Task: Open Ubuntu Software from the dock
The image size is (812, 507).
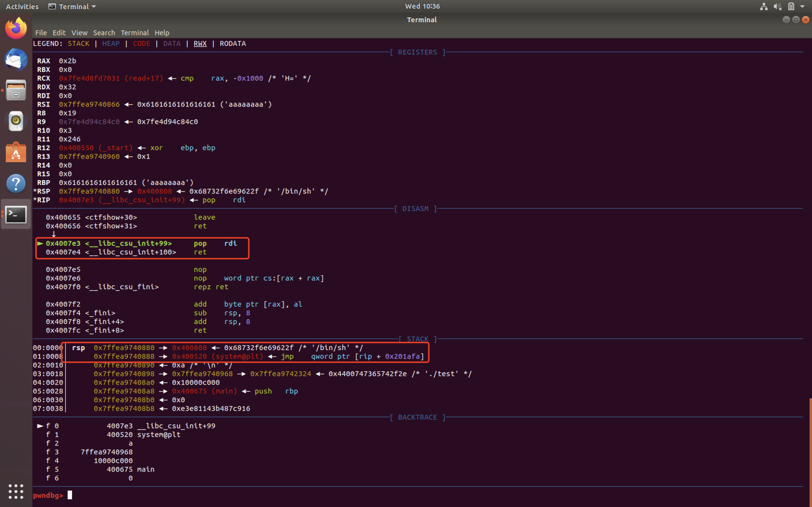Action: (16, 152)
